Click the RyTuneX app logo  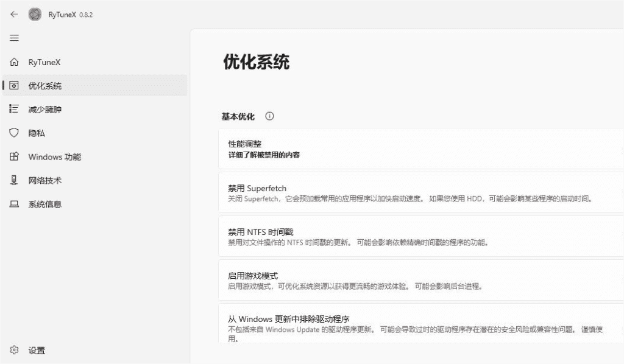click(x=35, y=15)
